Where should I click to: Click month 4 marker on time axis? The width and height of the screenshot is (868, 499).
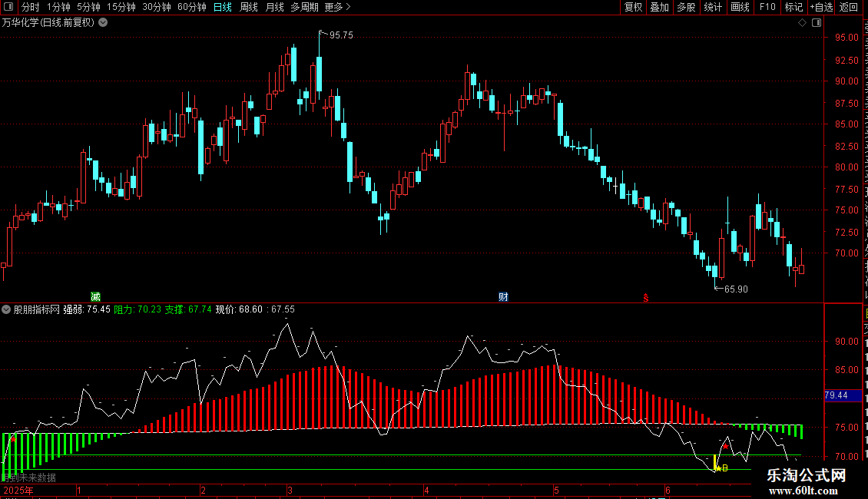point(426,490)
